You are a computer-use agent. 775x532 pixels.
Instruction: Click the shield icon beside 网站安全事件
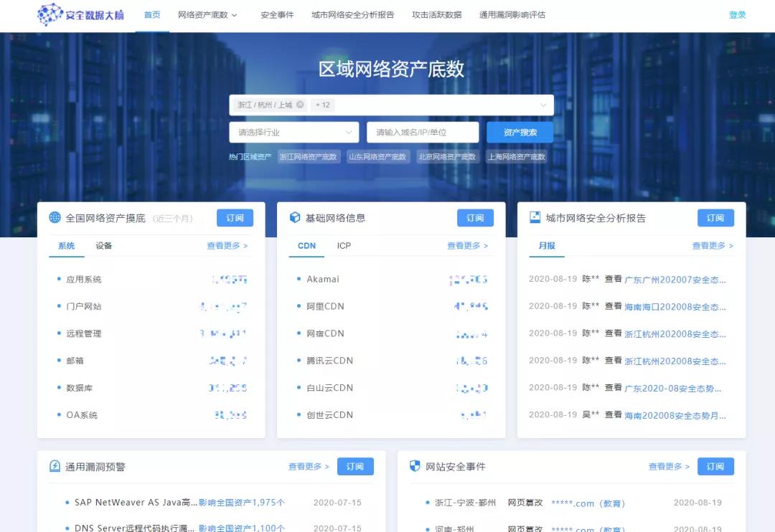tap(415, 467)
